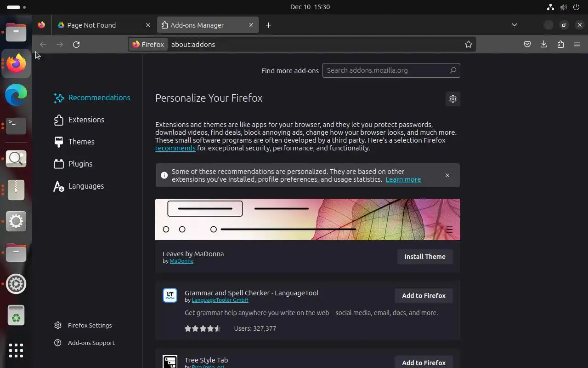Open the Downloads panel
Image resolution: width=588 pixels, height=368 pixels.
544,44
